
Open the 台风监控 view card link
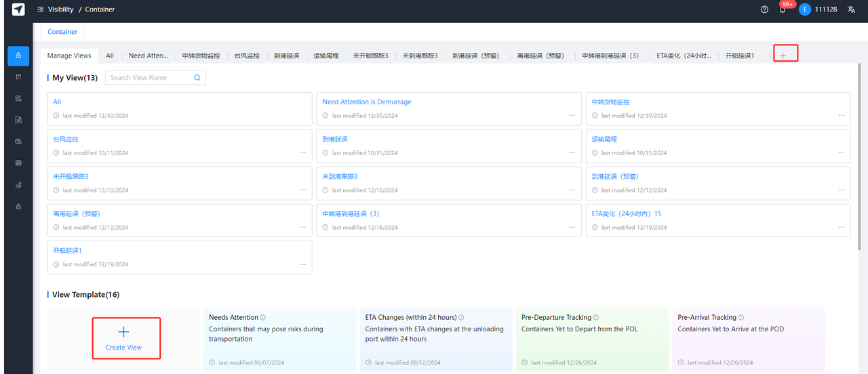coord(66,139)
